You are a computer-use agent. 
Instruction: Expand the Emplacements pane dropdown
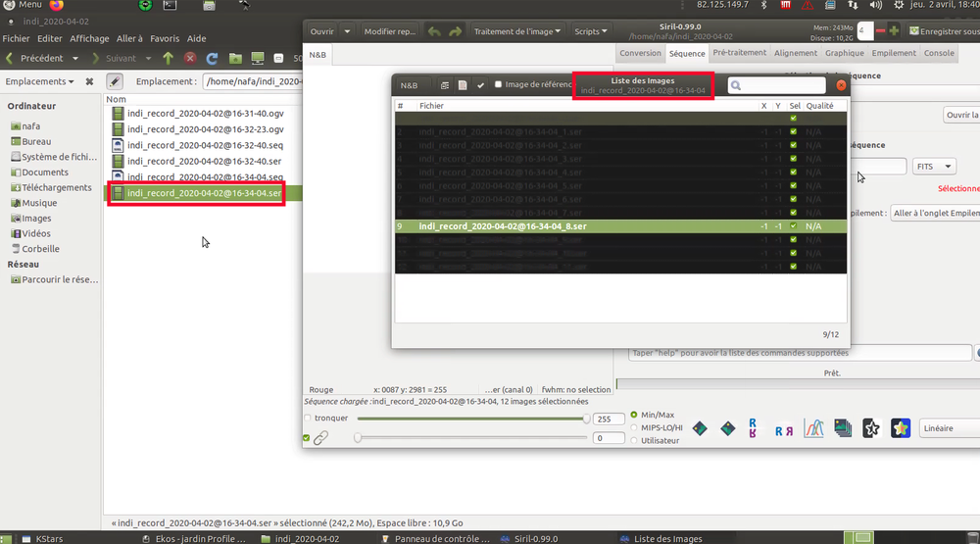click(39, 81)
